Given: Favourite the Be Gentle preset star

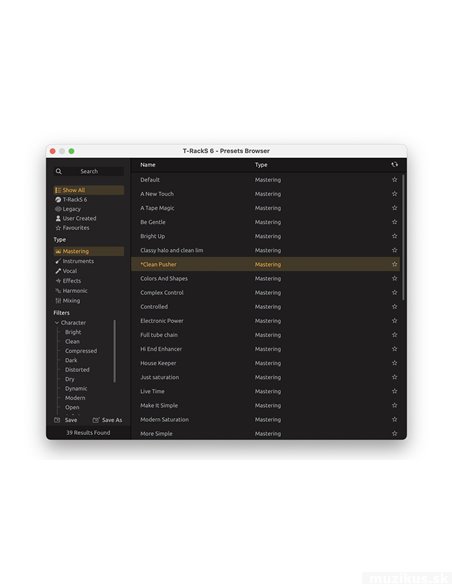Looking at the screenshot, I should point(394,222).
